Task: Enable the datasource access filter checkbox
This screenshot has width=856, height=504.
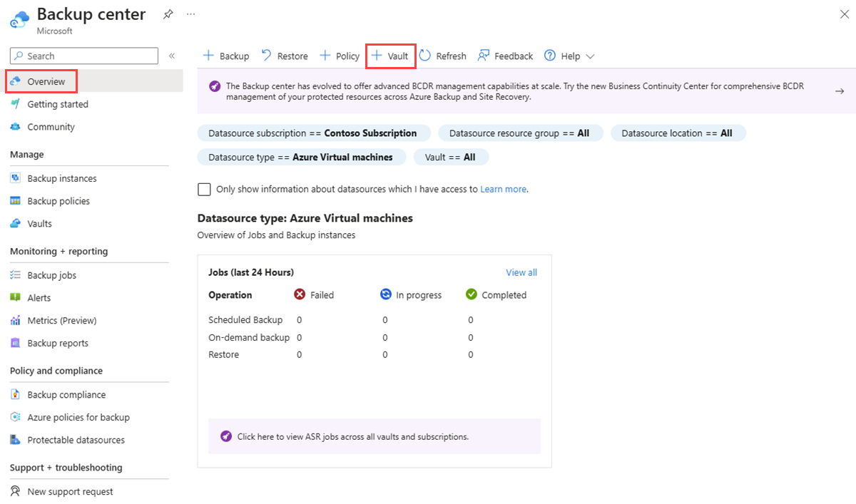Action: [204, 189]
